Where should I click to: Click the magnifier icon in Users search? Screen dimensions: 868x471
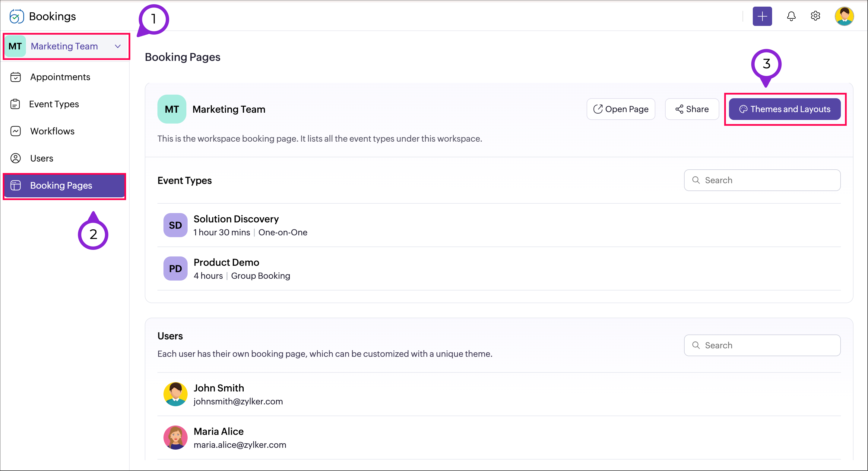point(696,345)
